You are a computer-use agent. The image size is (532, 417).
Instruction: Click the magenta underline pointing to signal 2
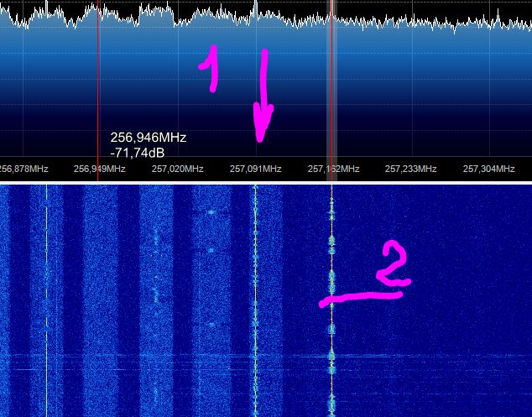(362, 297)
